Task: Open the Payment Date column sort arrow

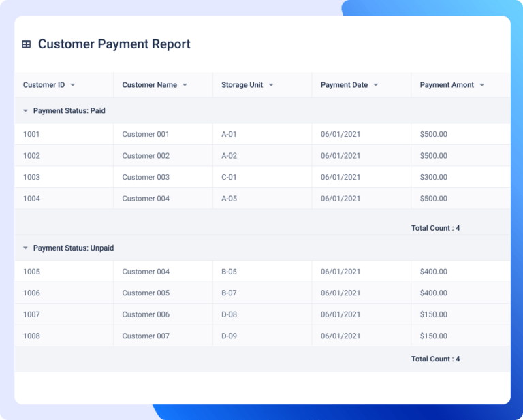Action: tap(376, 85)
